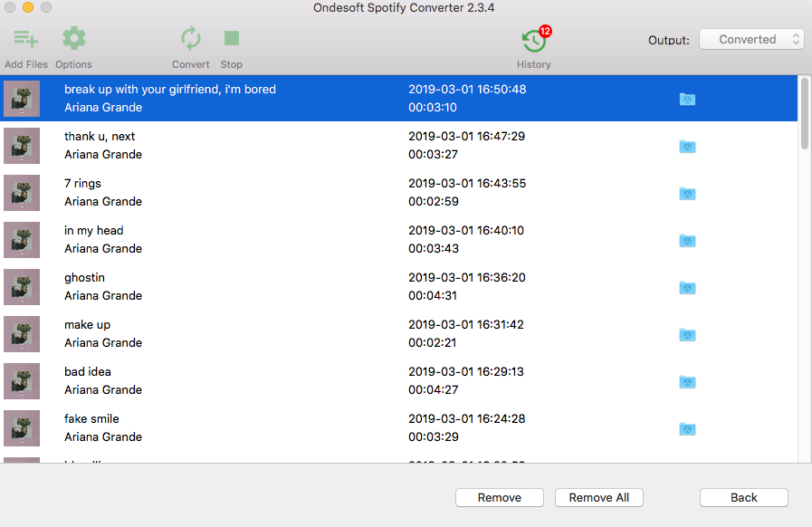Click the Remove button
The height and width of the screenshot is (527, 812).
[x=500, y=497]
